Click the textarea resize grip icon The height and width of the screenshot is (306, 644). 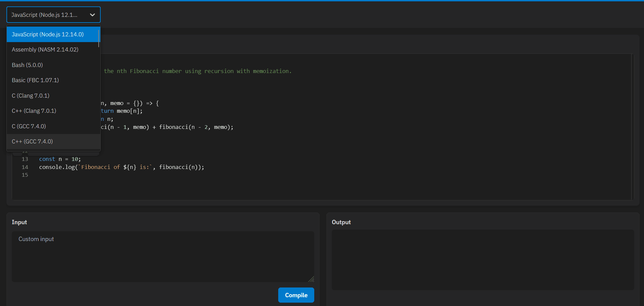(x=312, y=279)
